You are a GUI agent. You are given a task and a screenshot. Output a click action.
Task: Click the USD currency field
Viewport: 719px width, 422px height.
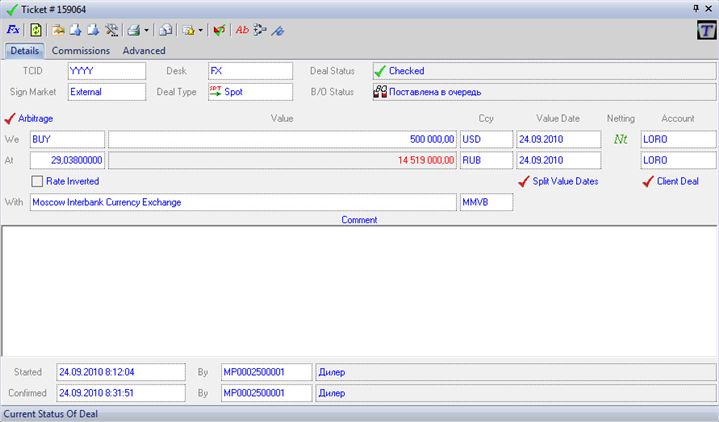click(x=487, y=139)
